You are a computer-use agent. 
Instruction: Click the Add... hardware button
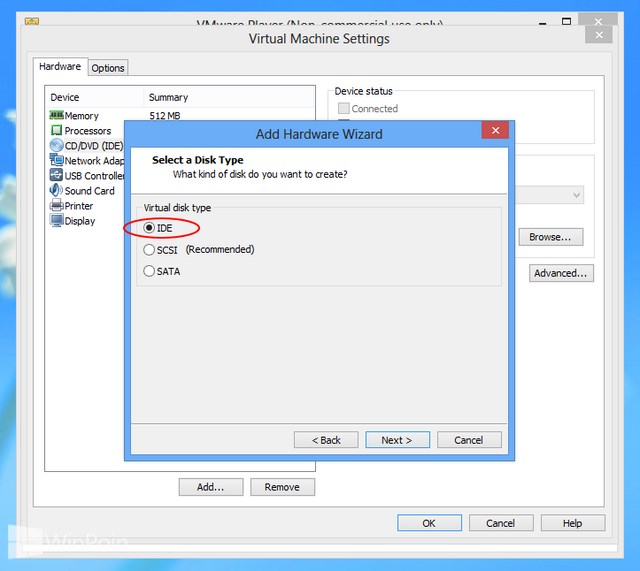(x=211, y=487)
